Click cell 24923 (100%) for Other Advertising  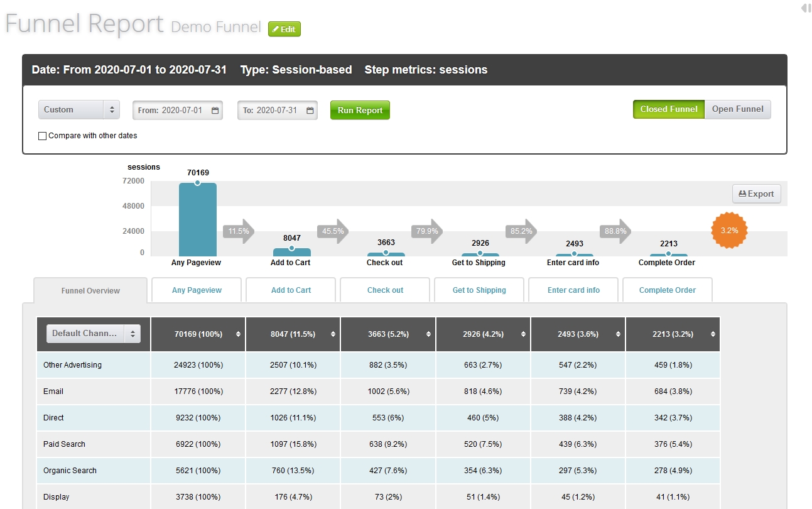tap(198, 365)
